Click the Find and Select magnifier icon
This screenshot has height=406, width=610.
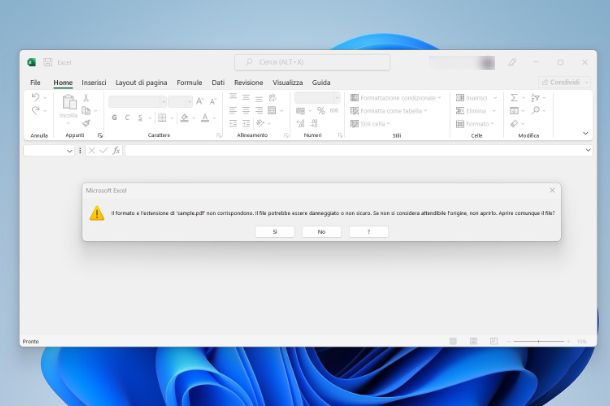coord(535,110)
